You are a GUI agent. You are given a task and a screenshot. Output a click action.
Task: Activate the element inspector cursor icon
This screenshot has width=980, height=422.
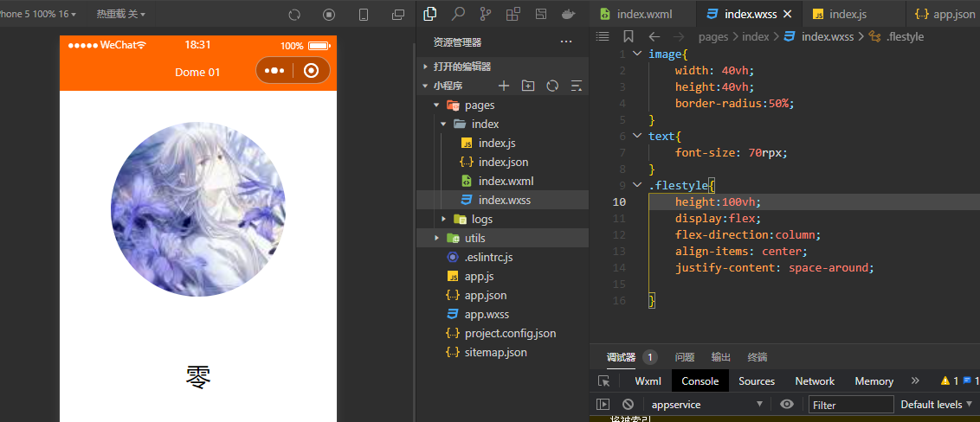603,380
